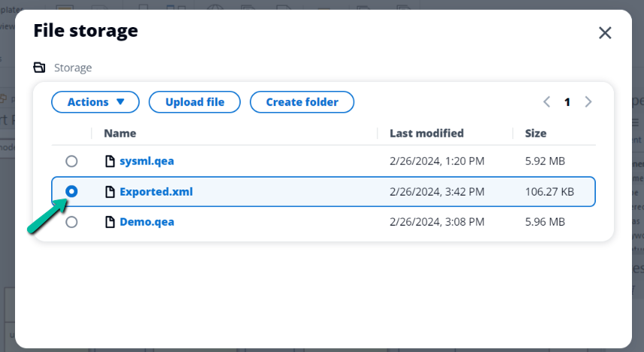The image size is (644, 352).
Task: Open the sysml.qea file link
Action: point(147,161)
